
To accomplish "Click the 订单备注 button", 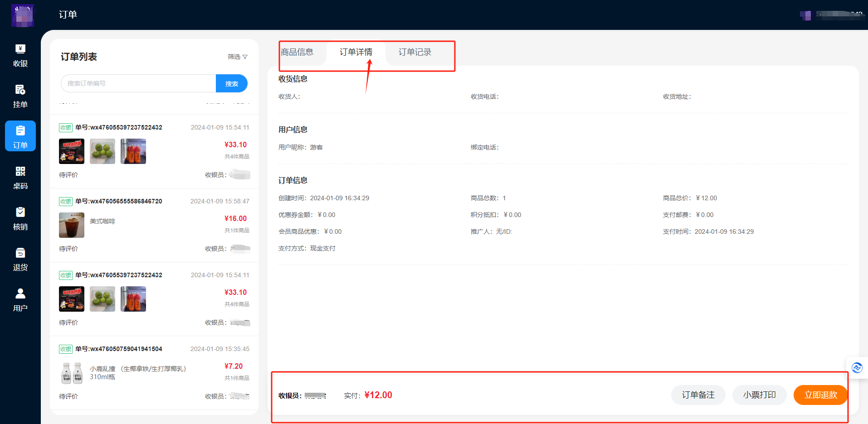I will pyautogui.click(x=698, y=395).
